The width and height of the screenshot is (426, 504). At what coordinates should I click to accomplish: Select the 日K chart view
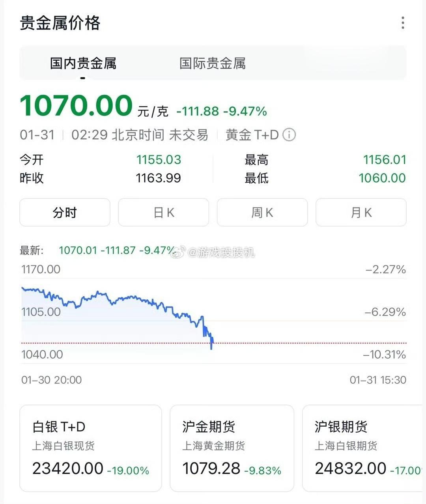pos(163,213)
